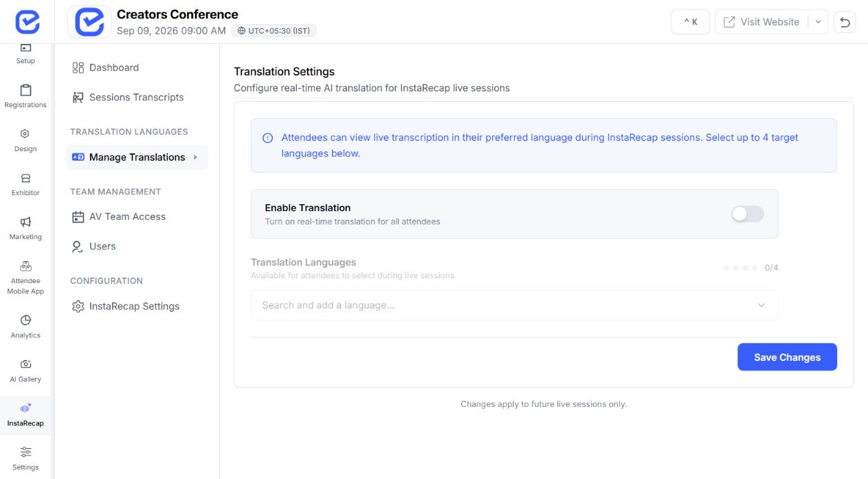Open the ^K command shortcut button
This screenshot has width=868, height=479.
pos(690,22)
